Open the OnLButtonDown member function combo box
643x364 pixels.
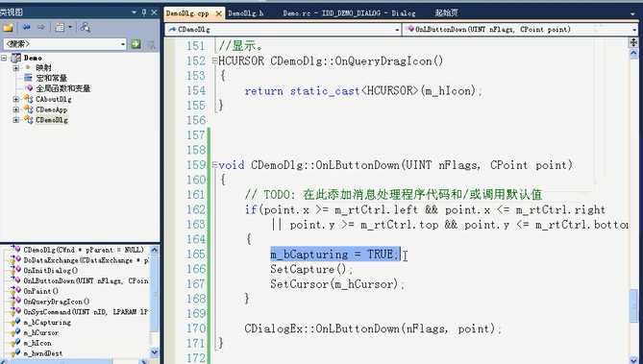click(x=520, y=30)
